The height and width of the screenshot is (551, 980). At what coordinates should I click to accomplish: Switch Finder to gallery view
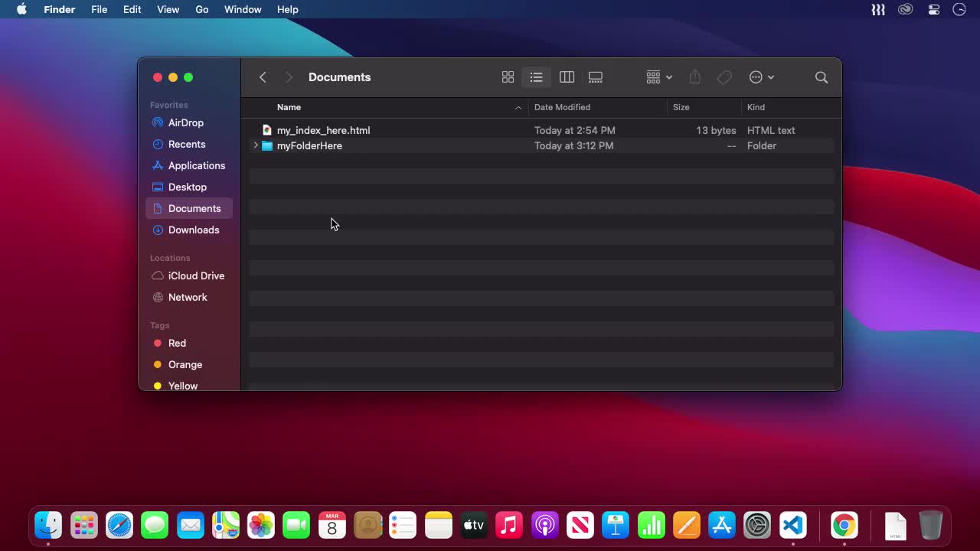click(596, 77)
